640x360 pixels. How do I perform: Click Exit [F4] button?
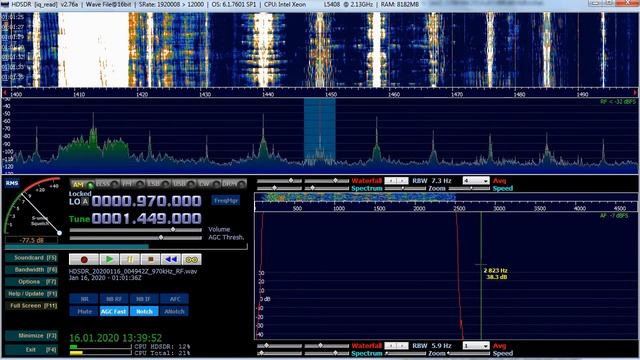(31, 349)
